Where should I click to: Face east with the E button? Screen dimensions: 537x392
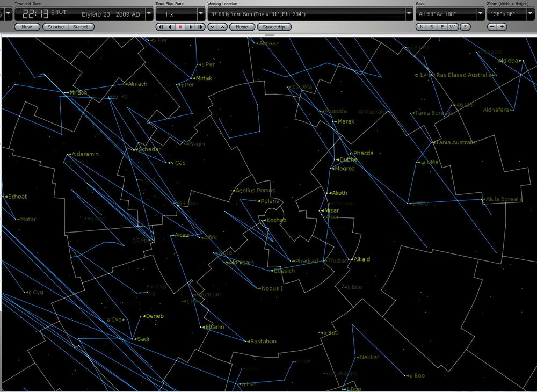pos(442,27)
